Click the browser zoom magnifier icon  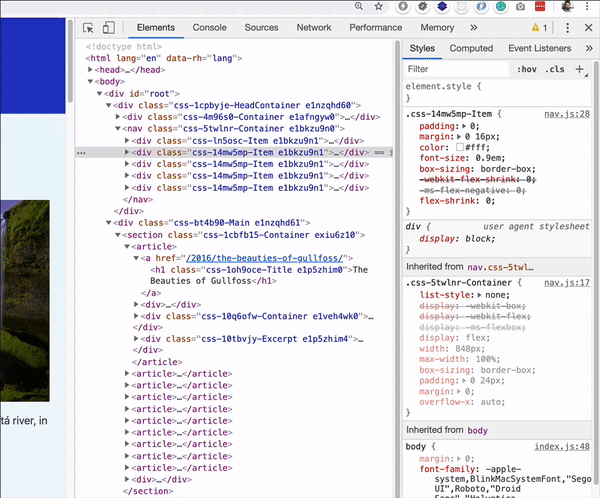pyautogui.click(x=360, y=6)
